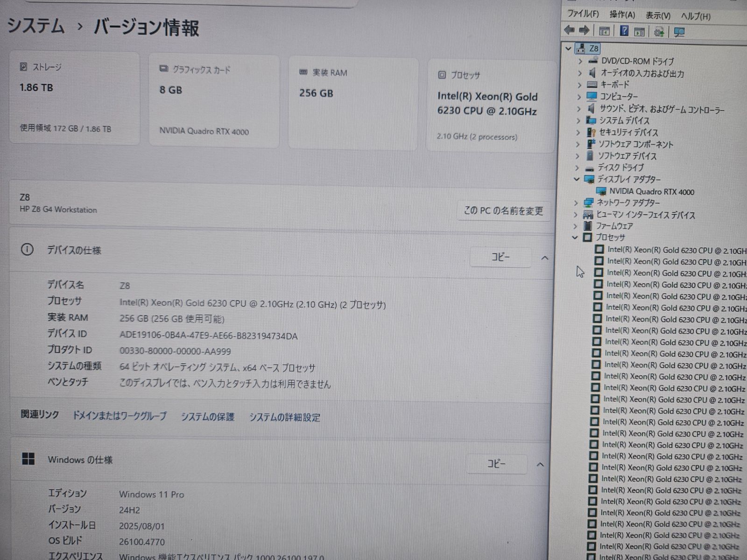Click HP Z8 G4 Workstation text
747x560 pixels.
click(x=58, y=210)
